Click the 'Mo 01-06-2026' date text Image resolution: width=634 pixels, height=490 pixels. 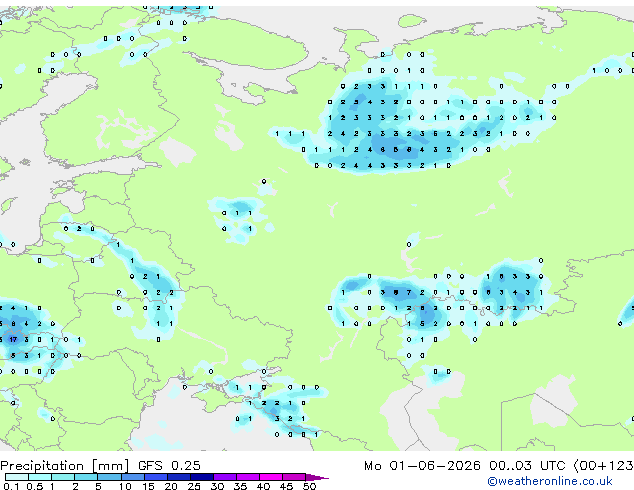click(x=422, y=465)
